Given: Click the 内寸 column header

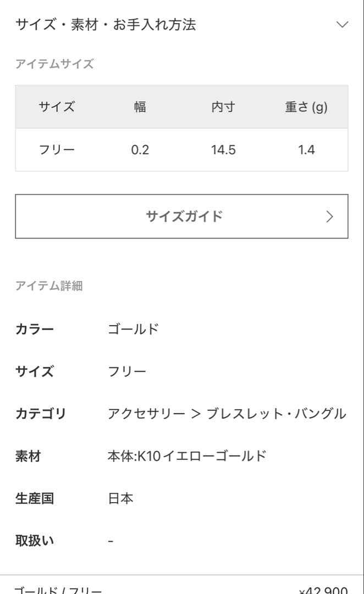Looking at the screenshot, I should pyautogui.click(x=224, y=107).
